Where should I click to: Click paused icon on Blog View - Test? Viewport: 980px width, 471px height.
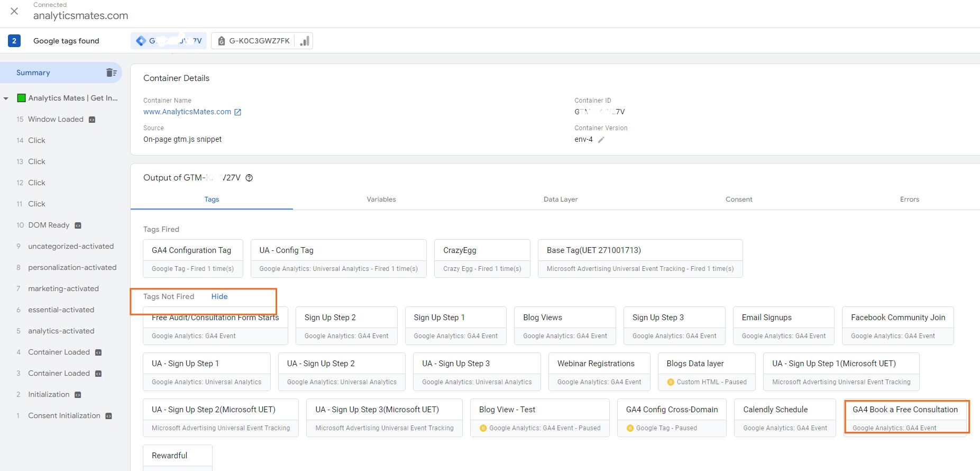(x=483, y=428)
